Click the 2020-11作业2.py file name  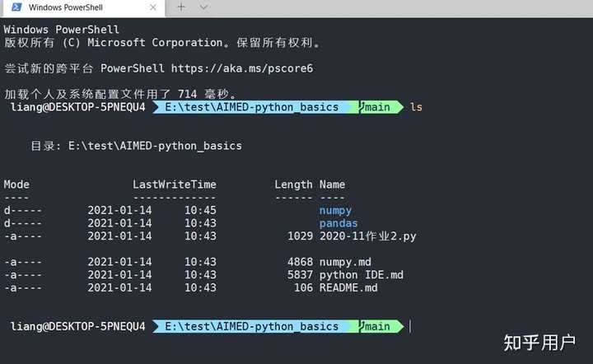(367, 236)
